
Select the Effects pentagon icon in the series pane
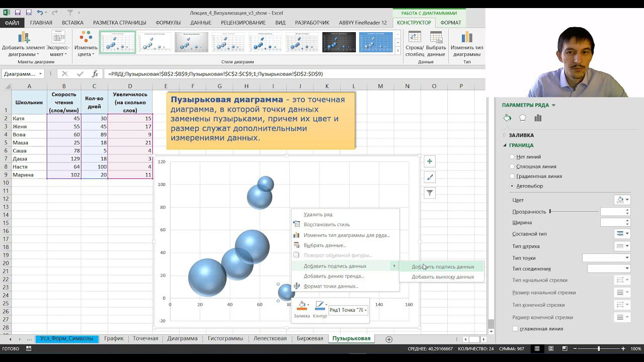pos(523,118)
